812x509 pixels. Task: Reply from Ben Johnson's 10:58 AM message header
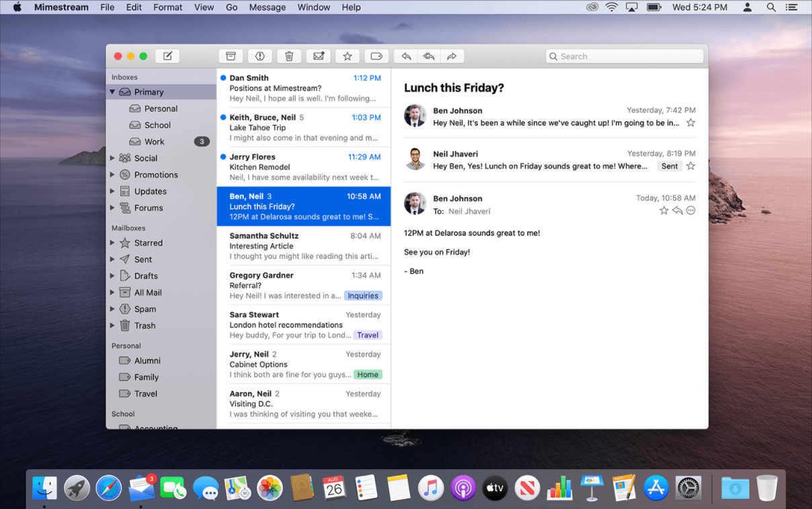point(678,210)
